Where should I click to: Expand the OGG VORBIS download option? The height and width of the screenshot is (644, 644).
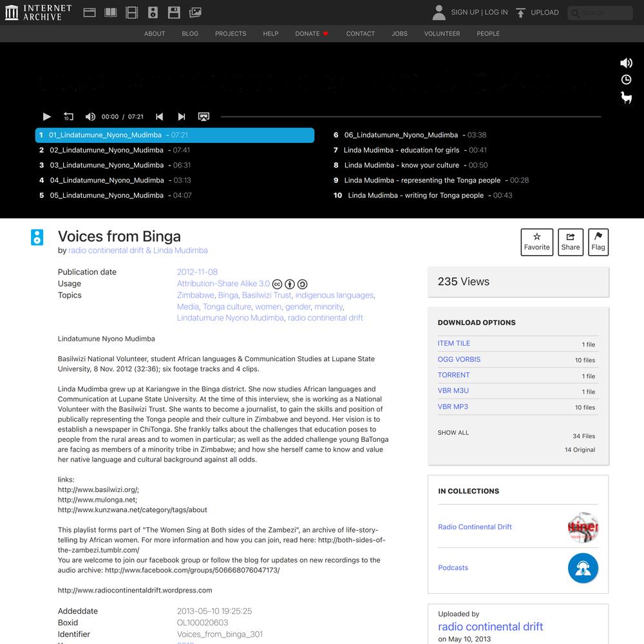coord(459,359)
